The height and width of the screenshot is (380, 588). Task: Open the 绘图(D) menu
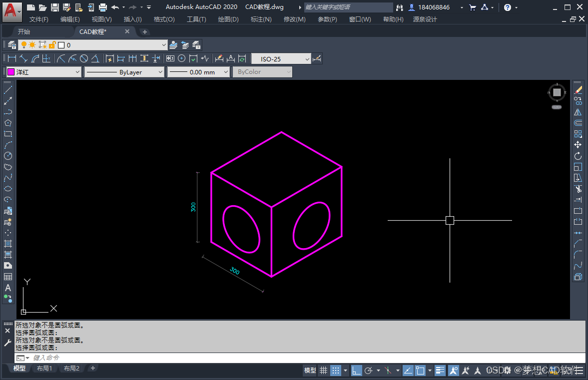[228, 19]
